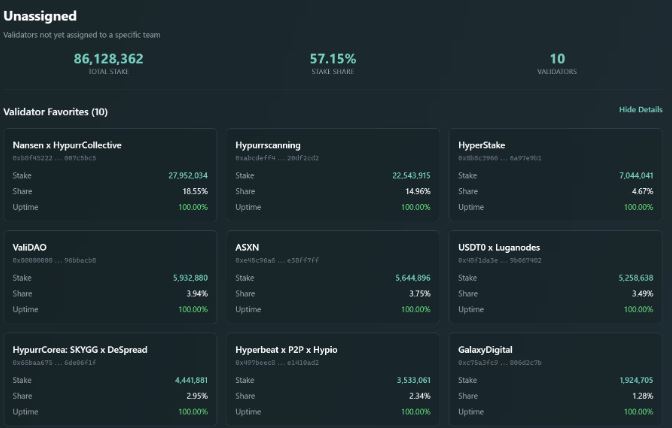Click the ValiDAO stake value 5,932,880
The width and height of the screenshot is (672, 428).
pos(190,278)
